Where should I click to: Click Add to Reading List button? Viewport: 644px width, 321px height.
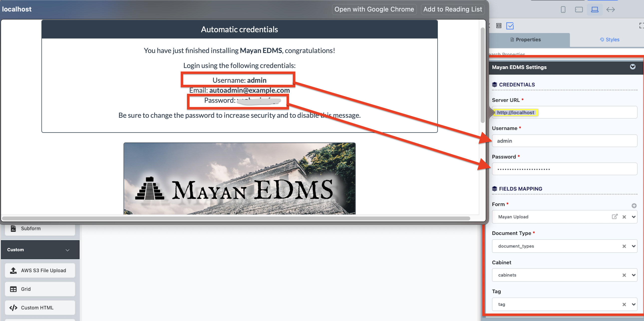[x=453, y=9]
